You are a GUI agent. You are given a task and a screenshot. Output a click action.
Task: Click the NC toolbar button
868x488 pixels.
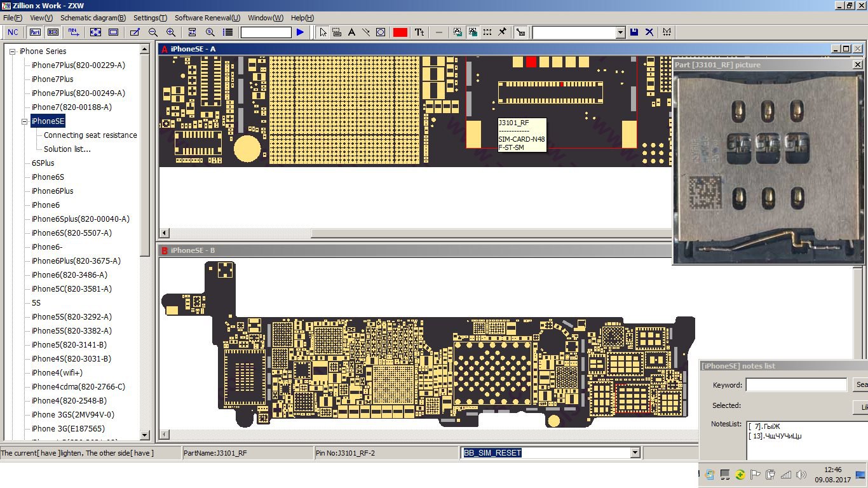coord(13,32)
